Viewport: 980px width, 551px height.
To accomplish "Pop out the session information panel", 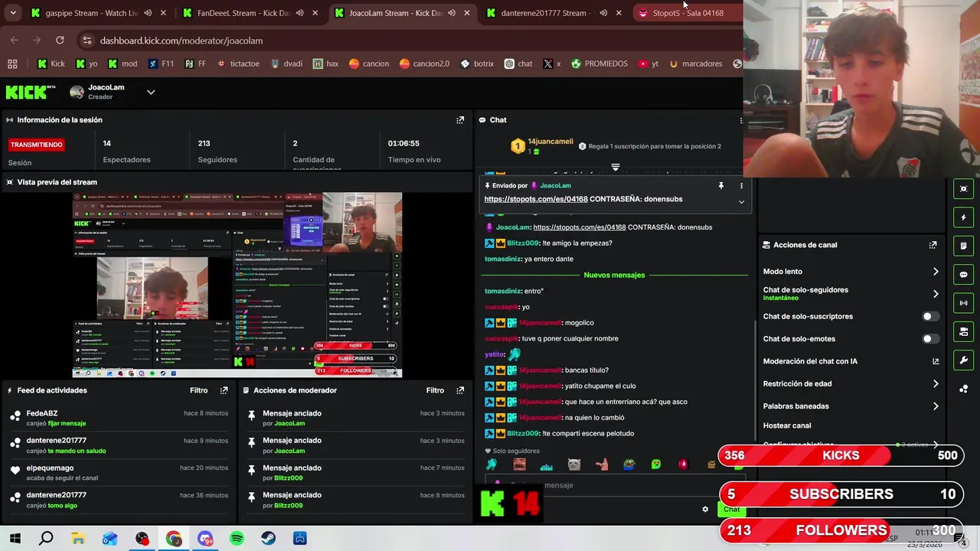I will point(460,120).
